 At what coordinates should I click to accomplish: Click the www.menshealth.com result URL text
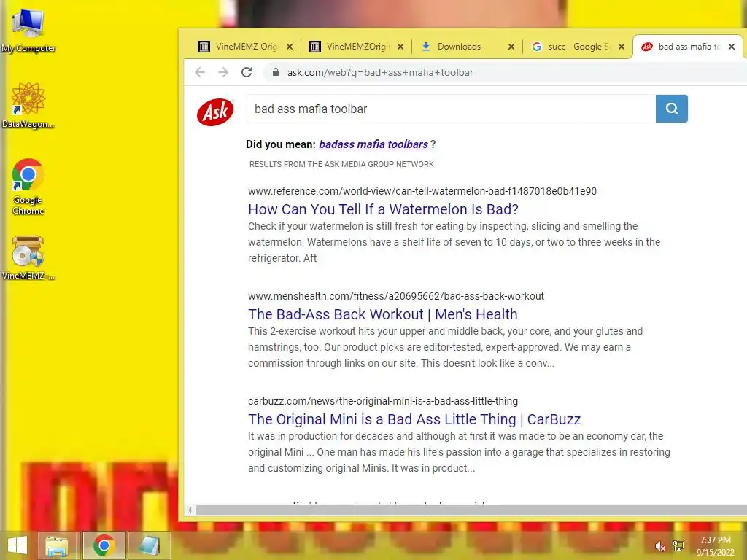tap(396, 296)
